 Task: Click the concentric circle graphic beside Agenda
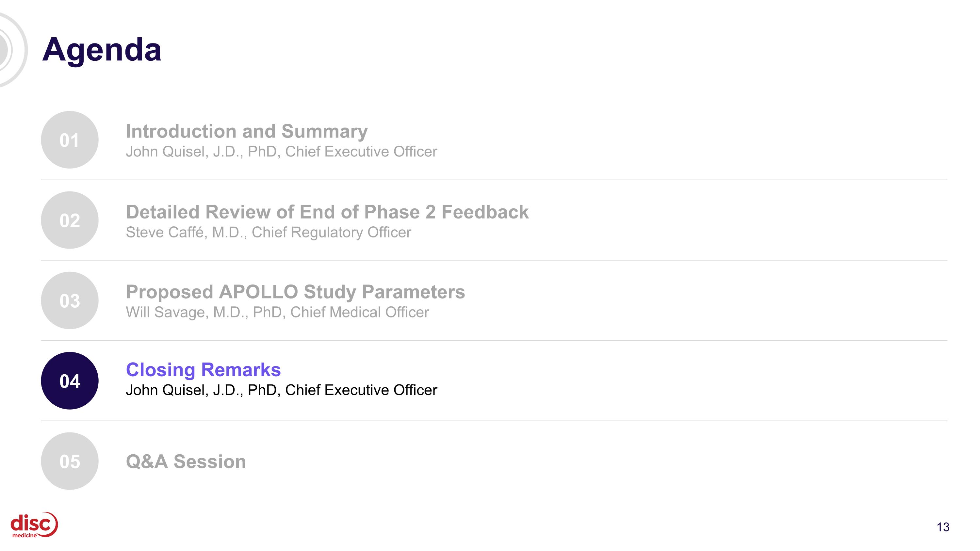point(13,50)
